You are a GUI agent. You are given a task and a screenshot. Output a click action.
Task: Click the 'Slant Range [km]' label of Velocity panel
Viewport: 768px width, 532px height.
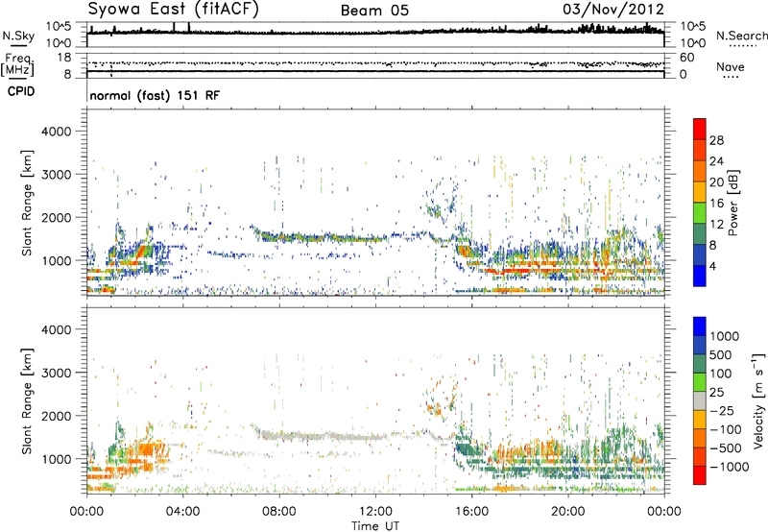tap(27, 401)
